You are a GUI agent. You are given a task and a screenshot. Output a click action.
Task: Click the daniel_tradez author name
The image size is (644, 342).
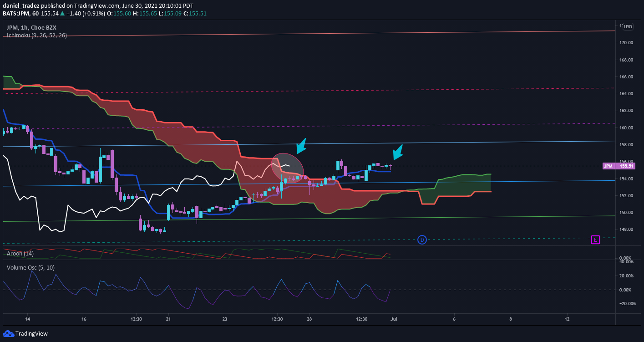[x=21, y=6]
